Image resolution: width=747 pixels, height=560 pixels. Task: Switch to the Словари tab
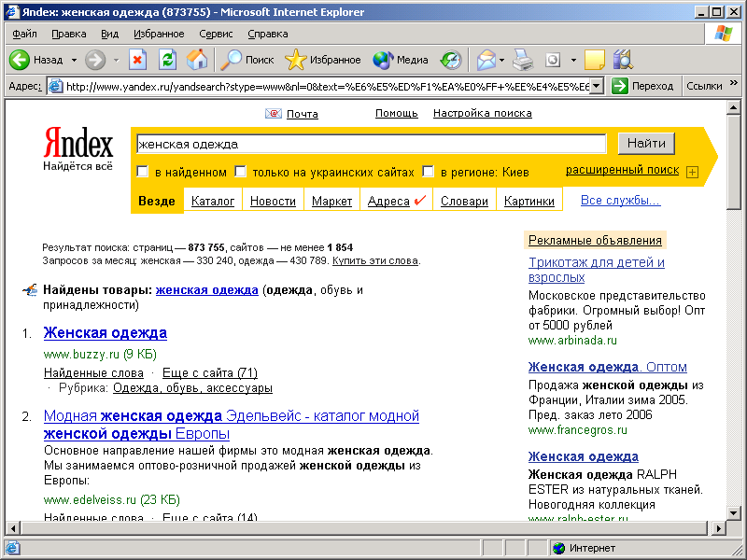[464, 201]
